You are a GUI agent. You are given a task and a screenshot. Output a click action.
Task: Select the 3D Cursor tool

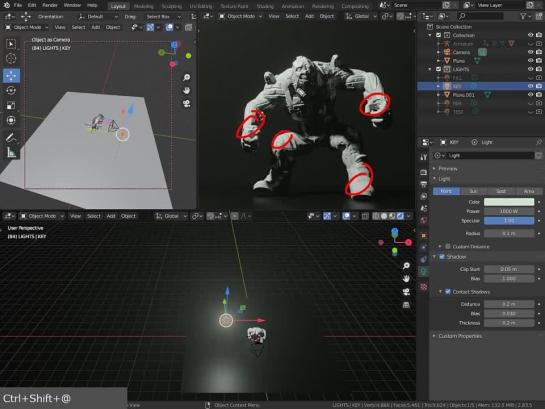(11, 58)
